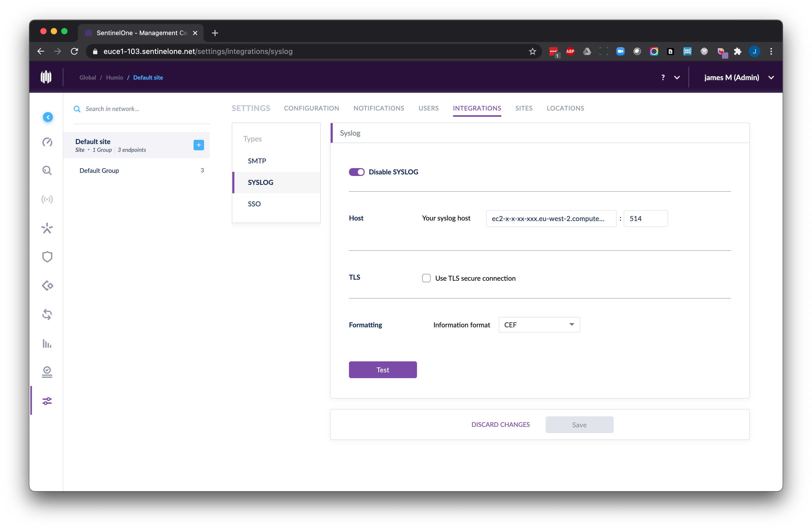Enable Use TLS secure connection checkbox
The height and width of the screenshot is (530, 812).
point(426,278)
